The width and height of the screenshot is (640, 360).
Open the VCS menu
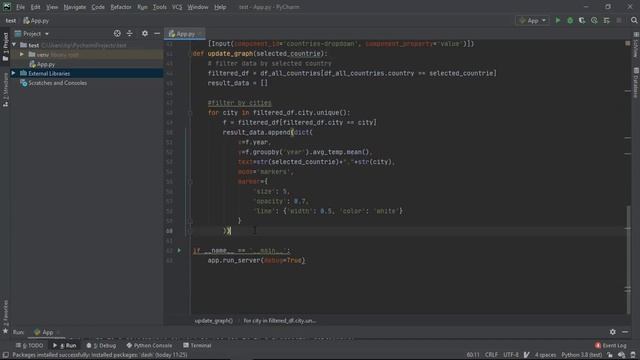click(x=177, y=7)
